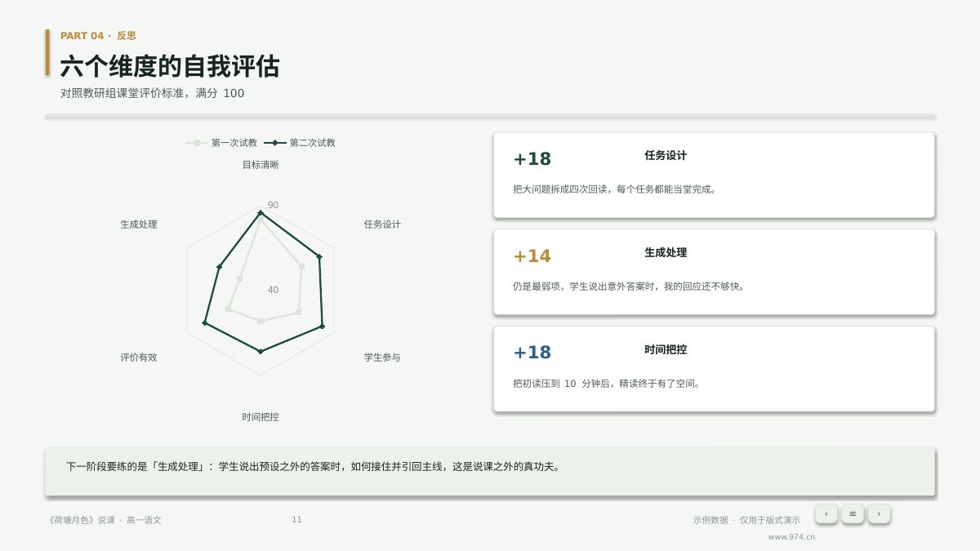Click the 评价有效 axis label

pyautogui.click(x=139, y=358)
